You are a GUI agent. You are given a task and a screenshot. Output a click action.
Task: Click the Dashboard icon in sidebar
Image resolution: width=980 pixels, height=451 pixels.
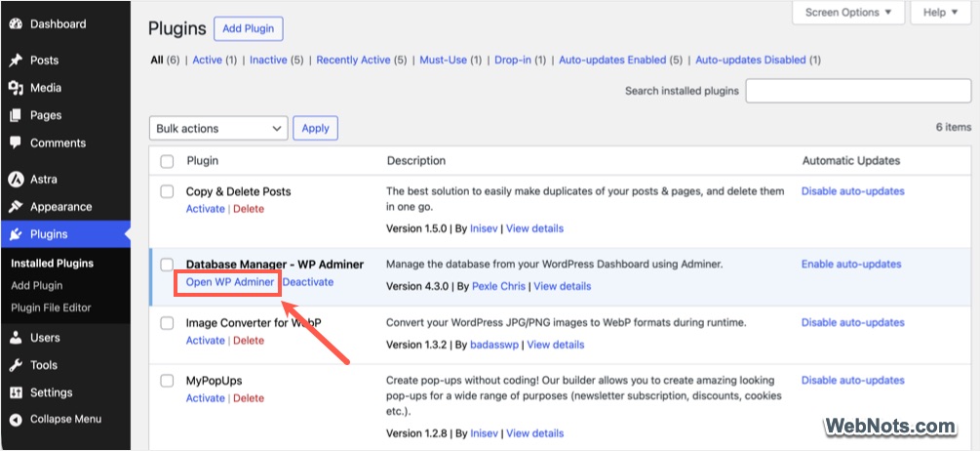coord(16,24)
